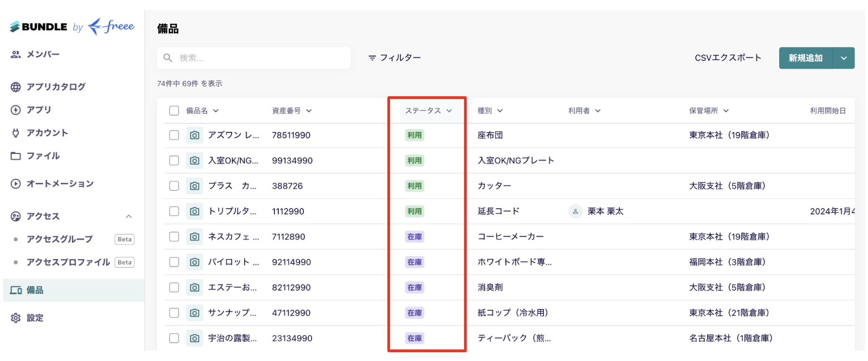Toggle the select-all checkbox in table header
The height and width of the screenshot is (361, 868).
point(174,111)
